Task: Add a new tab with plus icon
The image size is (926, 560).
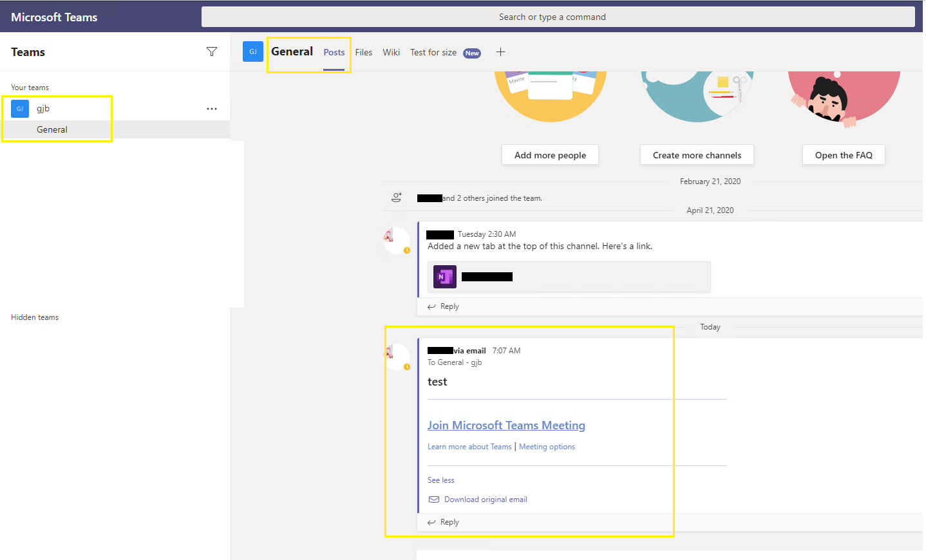Action: pos(500,52)
